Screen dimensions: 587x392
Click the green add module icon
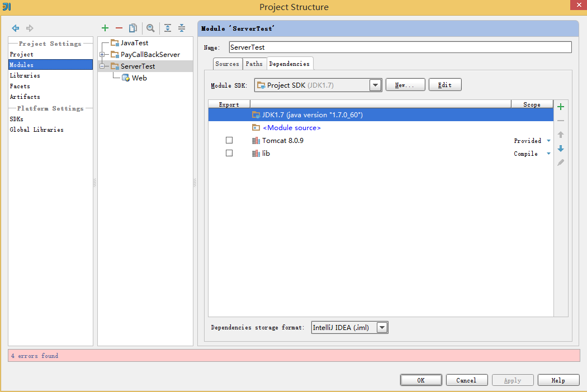point(105,28)
